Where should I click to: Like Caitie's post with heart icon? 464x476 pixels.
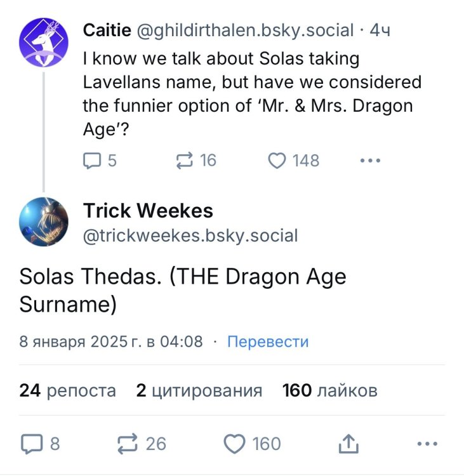click(277, 161)
